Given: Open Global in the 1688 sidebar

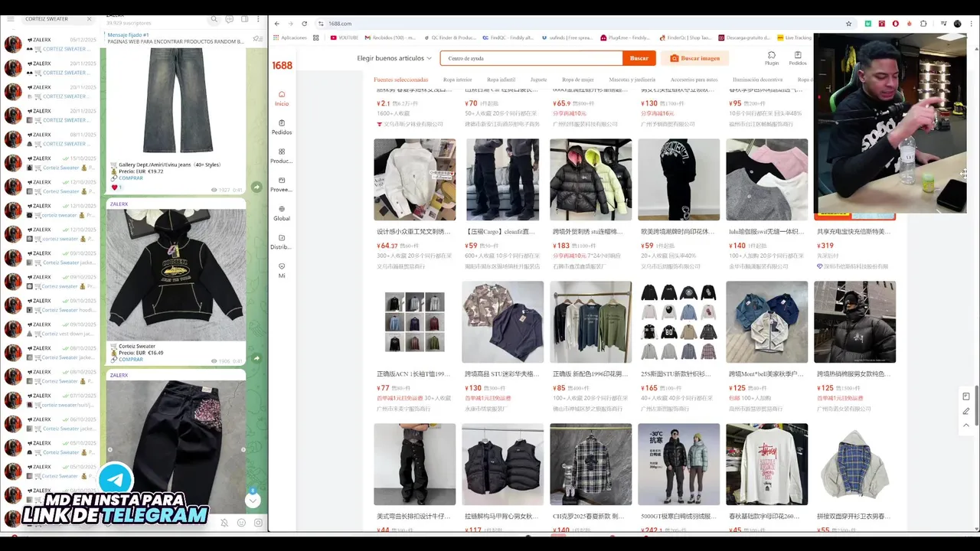Looking at the screenshot, I should (282, 213).
